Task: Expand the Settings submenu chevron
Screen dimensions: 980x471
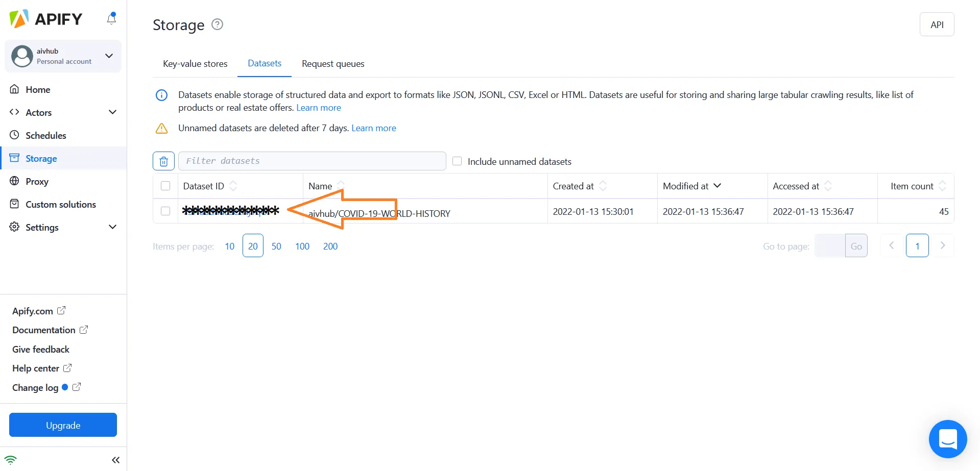Action: click(113, 227)
